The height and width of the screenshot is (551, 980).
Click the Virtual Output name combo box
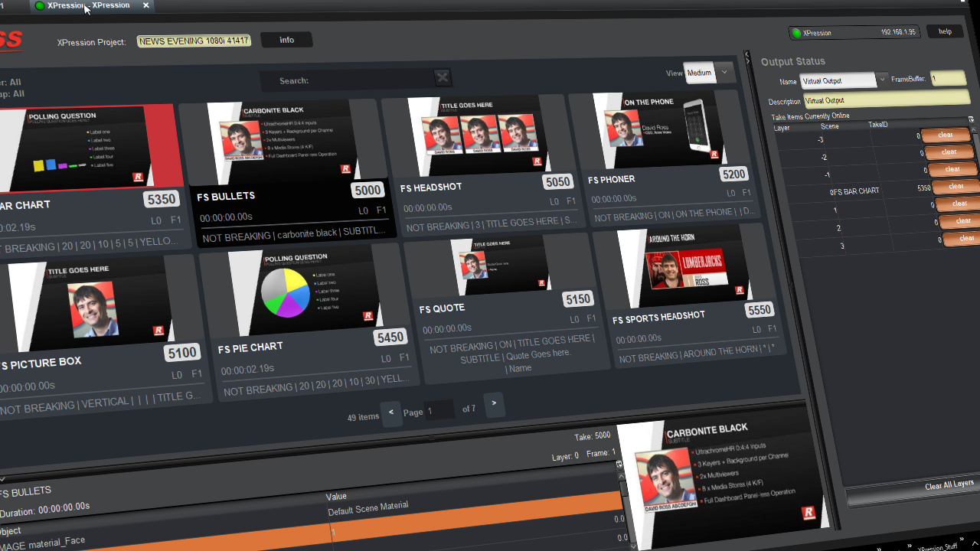tap(838, 80)
